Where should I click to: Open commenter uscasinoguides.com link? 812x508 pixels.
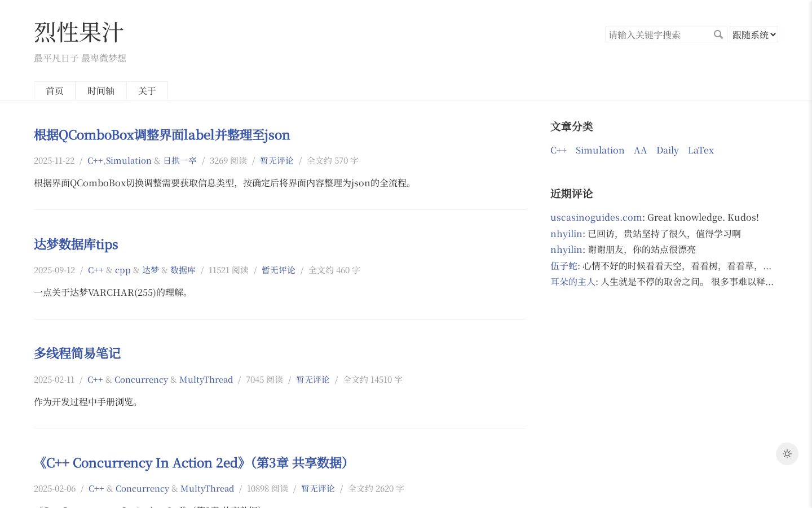(x=597, y=217)
